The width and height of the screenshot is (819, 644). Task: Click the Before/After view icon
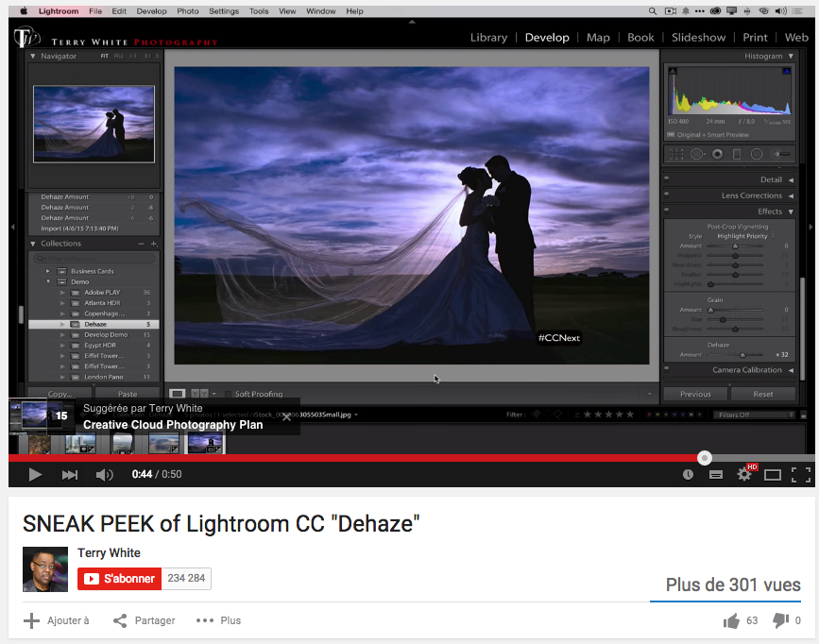(199, 394)
